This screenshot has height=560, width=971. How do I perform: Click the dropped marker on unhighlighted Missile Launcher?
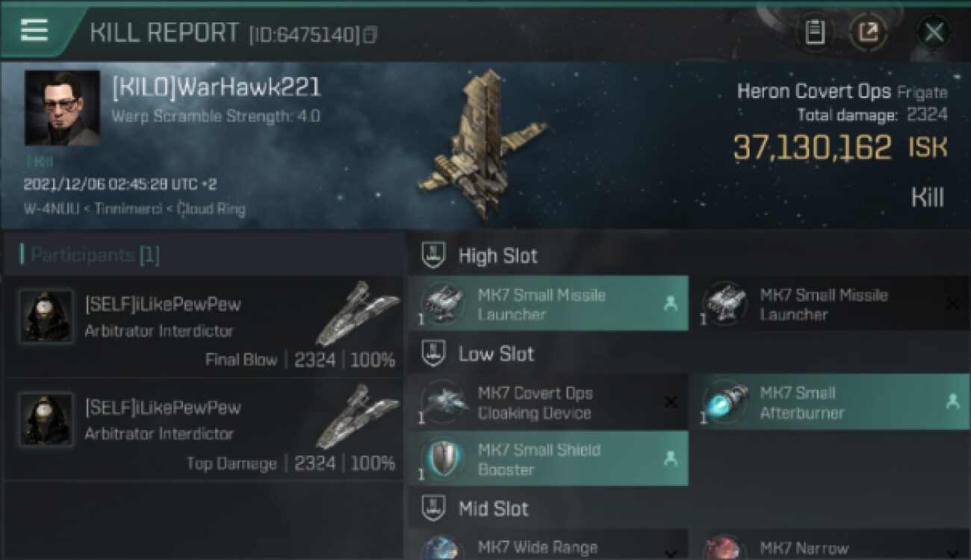coord(952,303)
